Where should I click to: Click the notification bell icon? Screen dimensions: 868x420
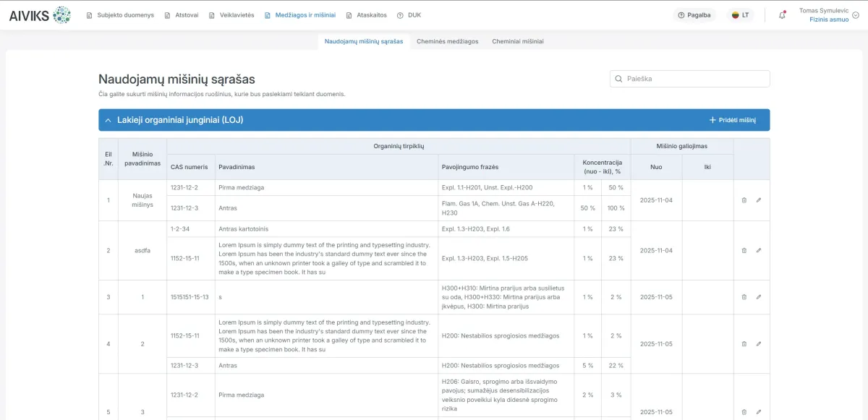tap(782, 15)
